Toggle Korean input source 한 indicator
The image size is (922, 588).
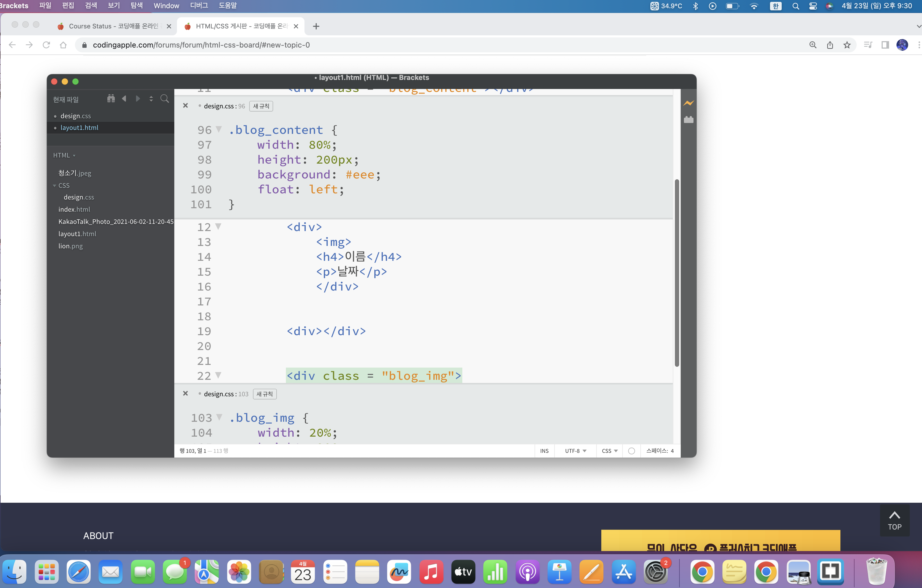(776, 6)
